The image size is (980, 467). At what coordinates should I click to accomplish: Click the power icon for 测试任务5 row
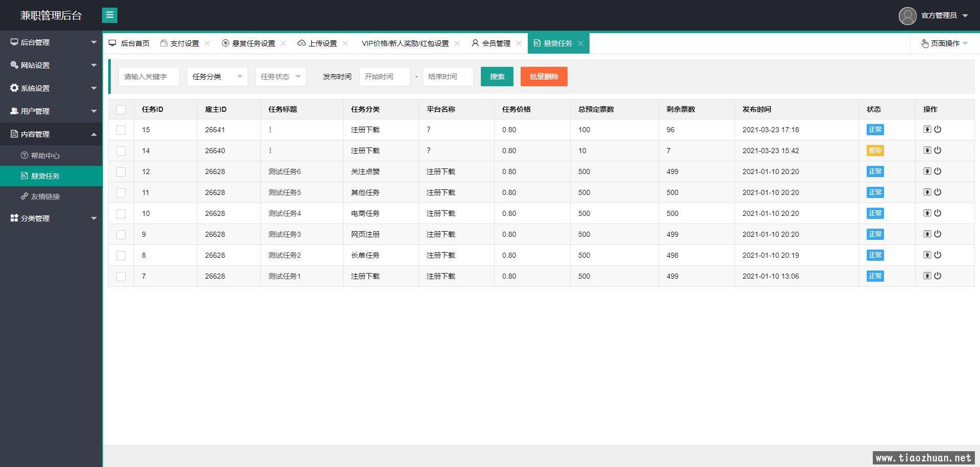point(938,192)
